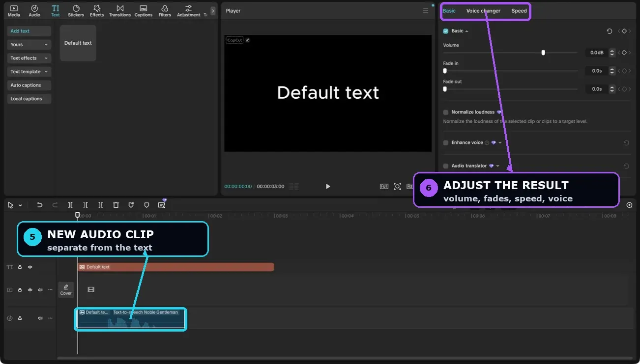
Task: Open Auto captions
Action: coord(29,85)
